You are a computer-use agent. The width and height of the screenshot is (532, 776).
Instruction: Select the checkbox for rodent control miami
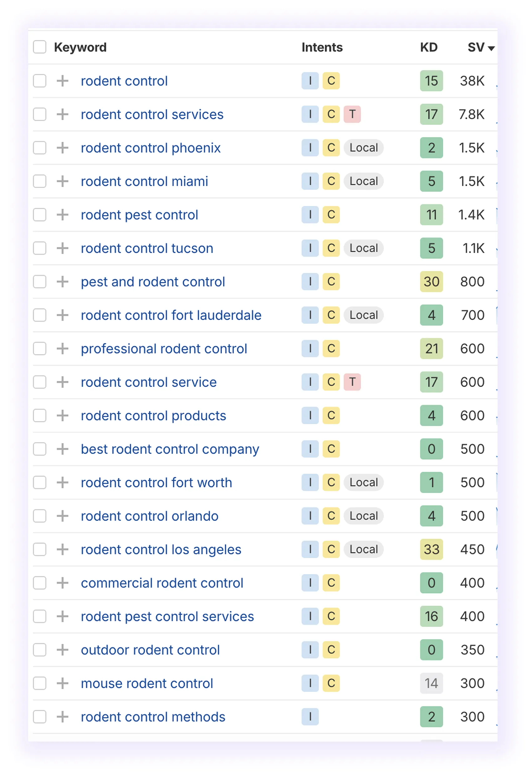(x=39, y=181)
